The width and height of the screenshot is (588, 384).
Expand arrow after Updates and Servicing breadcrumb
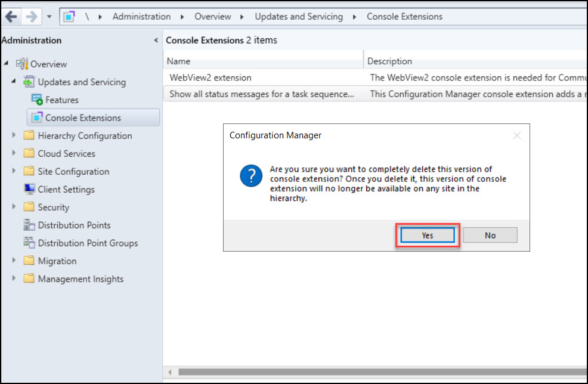[x=354, y=17]
